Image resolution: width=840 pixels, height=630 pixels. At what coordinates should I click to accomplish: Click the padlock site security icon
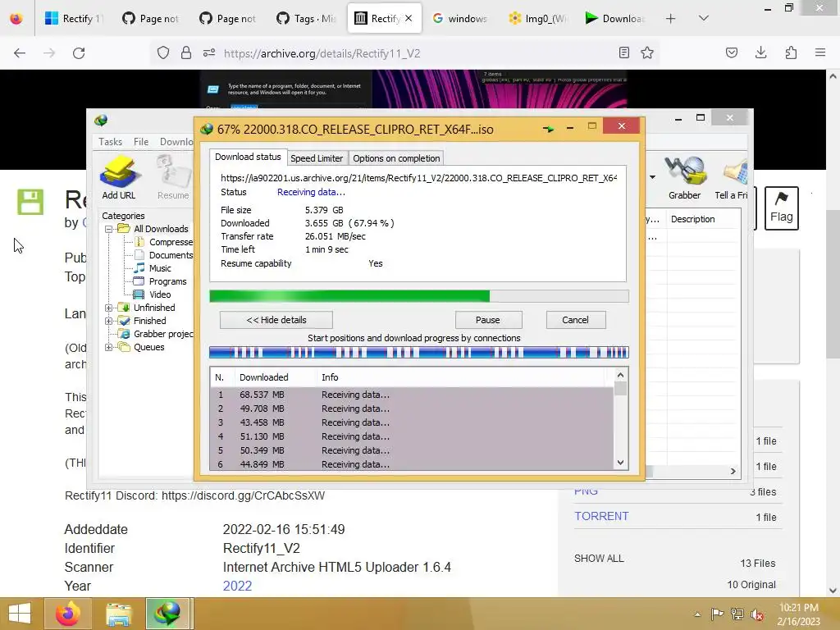click(186, 53)
